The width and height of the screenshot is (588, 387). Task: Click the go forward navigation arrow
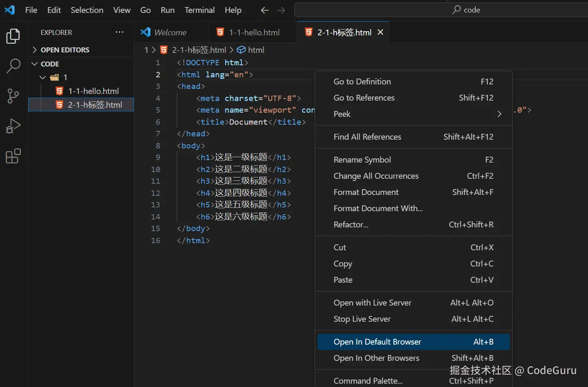[x=281, y=10]
